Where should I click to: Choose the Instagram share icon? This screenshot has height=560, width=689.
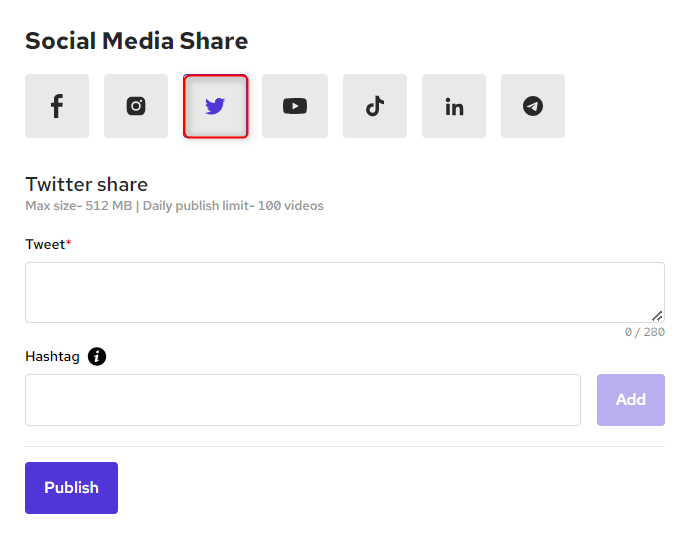pyautogui.click(x=136, y=106)
